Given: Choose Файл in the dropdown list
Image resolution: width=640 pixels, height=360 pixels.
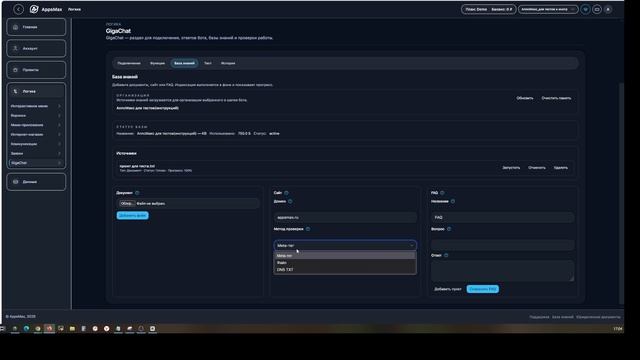Looking at the screenshot, I should 345,262.
